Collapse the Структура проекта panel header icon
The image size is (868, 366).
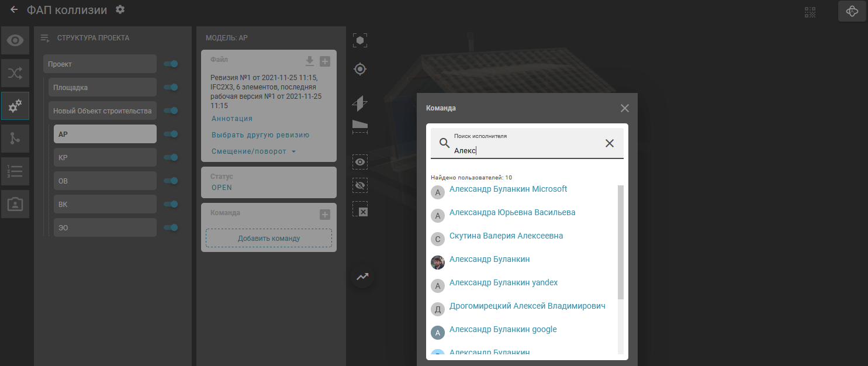(x=44, y=38)
